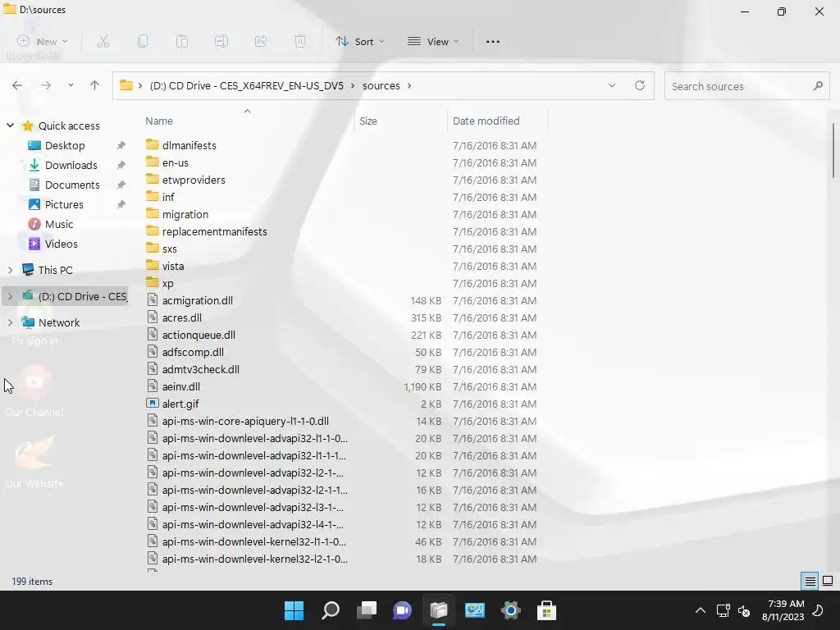Viewport: 840px width, 630px height.
Task: Open taskbar Search
Action: click(330, 610)
